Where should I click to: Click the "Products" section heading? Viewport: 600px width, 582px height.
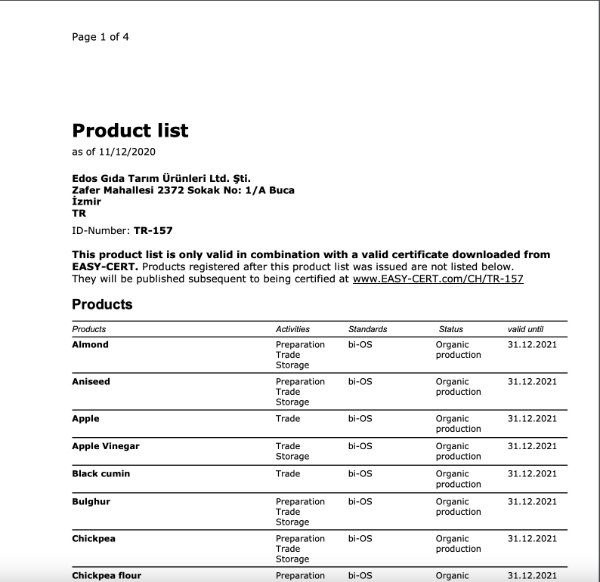click(102, 304)
